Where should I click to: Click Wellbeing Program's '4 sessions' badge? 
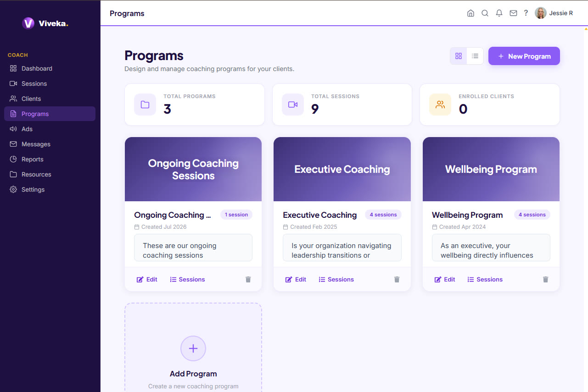click(532, 215)
